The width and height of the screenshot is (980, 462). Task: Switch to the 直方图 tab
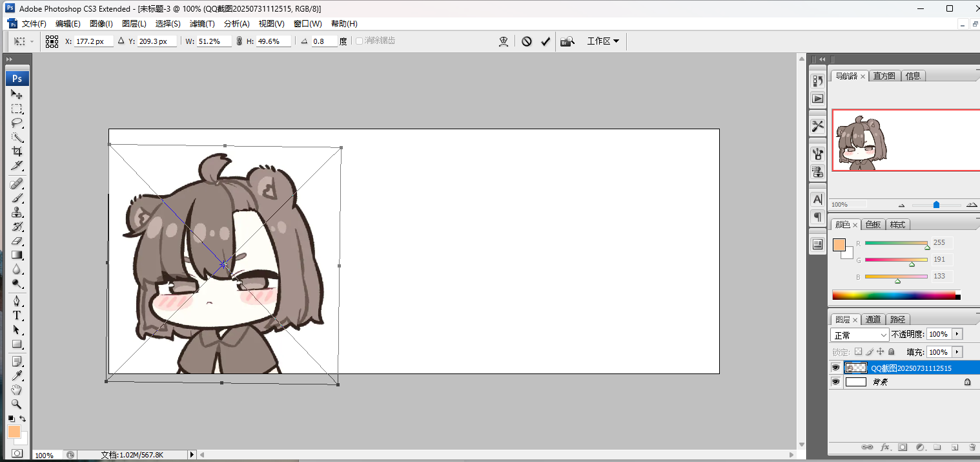click(x=884, y=76)
